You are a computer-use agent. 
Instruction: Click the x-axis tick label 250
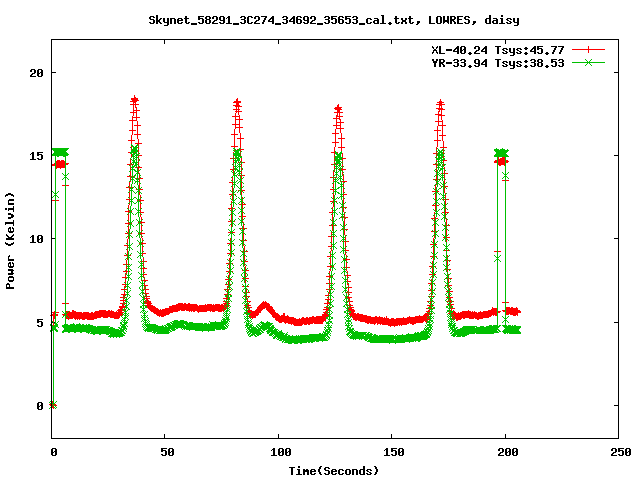click(x=621, y=452)
